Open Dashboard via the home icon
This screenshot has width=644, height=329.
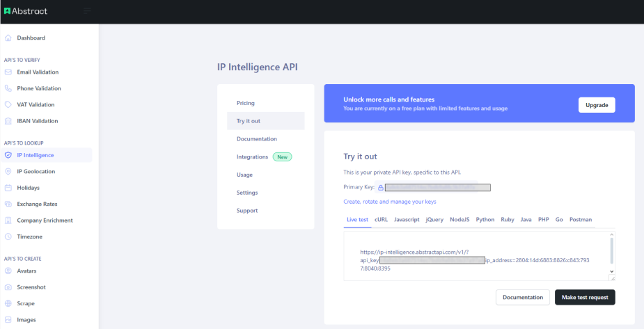(x=8, y=38)
